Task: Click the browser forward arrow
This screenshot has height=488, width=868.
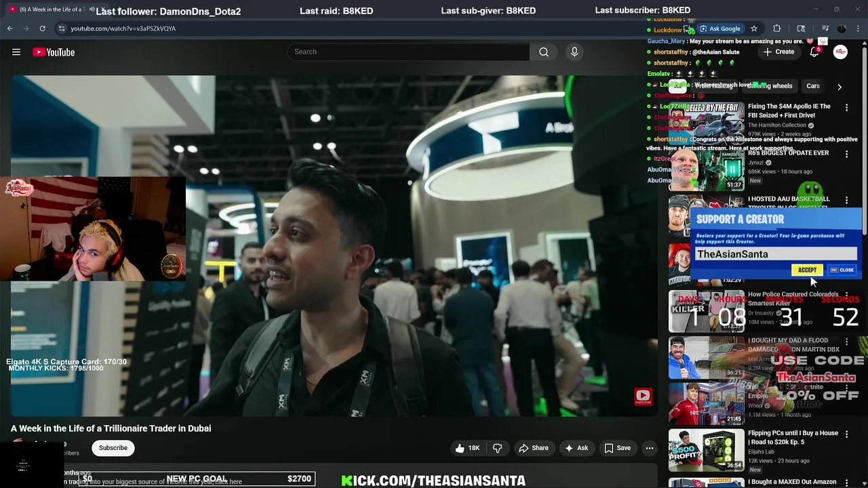Action: point(26,28)
